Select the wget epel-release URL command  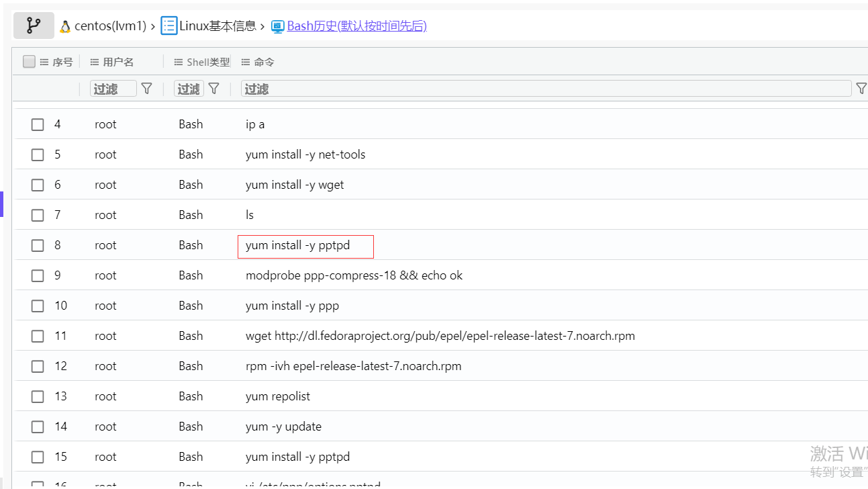440,336
